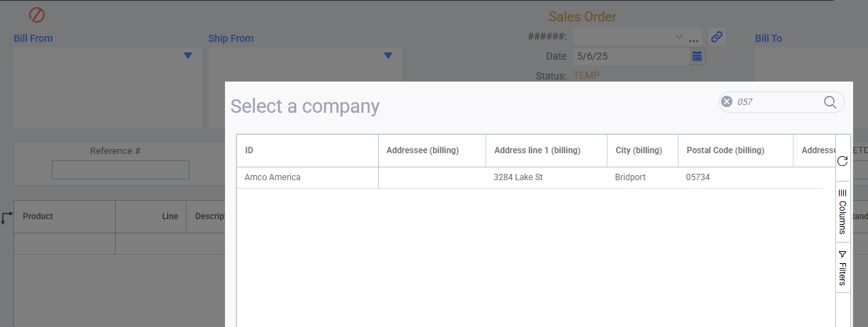Click the blue link chain icon
Image resolution: width=868 pixels, height=327 pixels.
pos(717,37)
